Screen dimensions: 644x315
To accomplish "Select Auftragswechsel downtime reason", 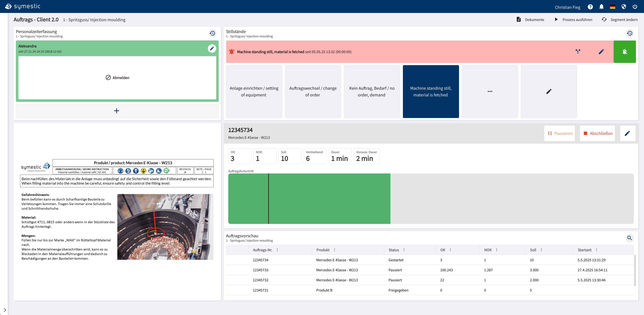I will (x=313, y=91).
